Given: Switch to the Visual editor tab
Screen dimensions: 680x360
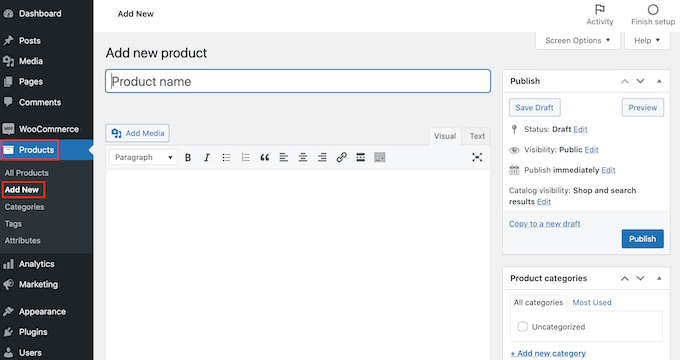Looking at the screenshot, I should click(445, 136).
